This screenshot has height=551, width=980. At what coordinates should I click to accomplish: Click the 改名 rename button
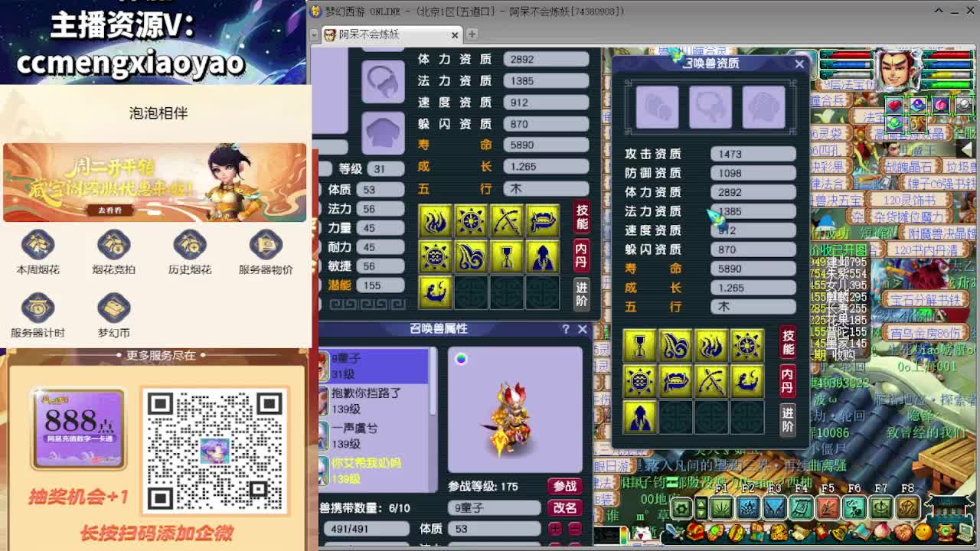click(x=565, y=507)
